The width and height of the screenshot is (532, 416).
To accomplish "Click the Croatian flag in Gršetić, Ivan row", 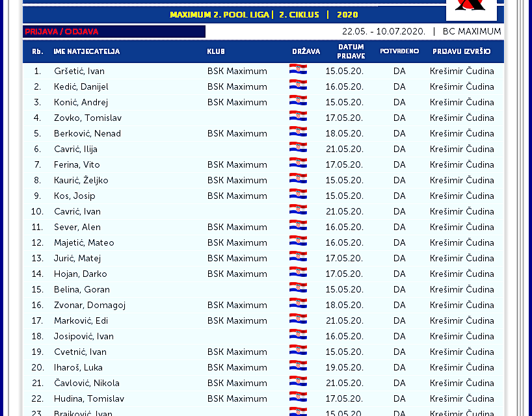I will click(x=298, y=69).
